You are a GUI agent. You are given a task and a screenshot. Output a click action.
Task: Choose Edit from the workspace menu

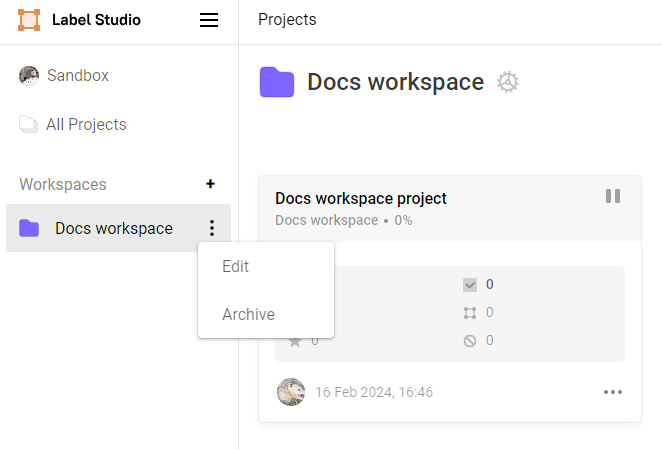236,266
